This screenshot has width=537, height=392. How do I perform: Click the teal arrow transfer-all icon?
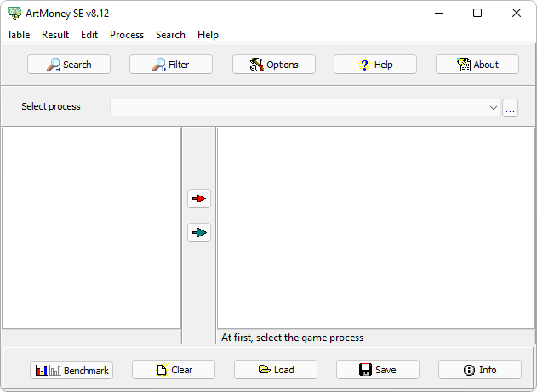199,233
